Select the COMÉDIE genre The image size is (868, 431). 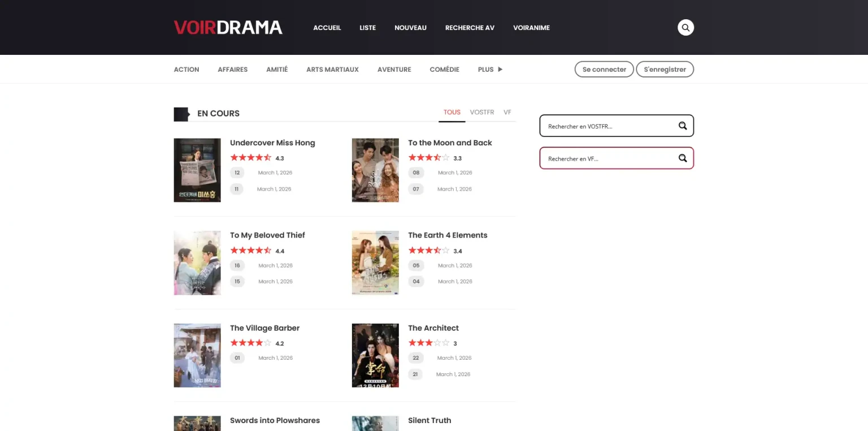point(444,70)
